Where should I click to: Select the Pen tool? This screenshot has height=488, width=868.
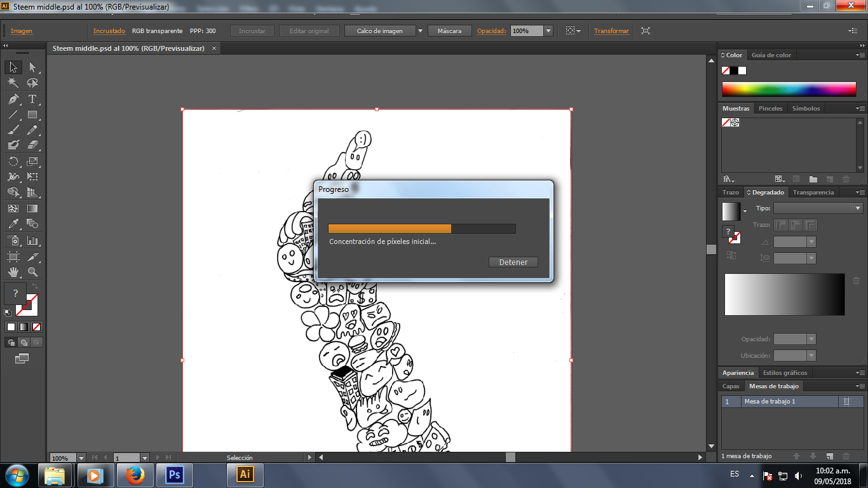coord(13,99)
